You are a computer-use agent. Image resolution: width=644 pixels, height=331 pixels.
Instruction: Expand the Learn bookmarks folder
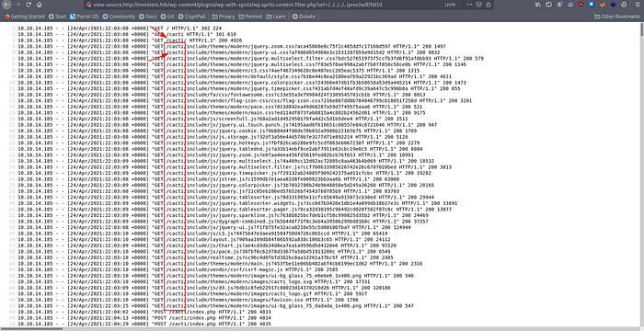(276, 17)
